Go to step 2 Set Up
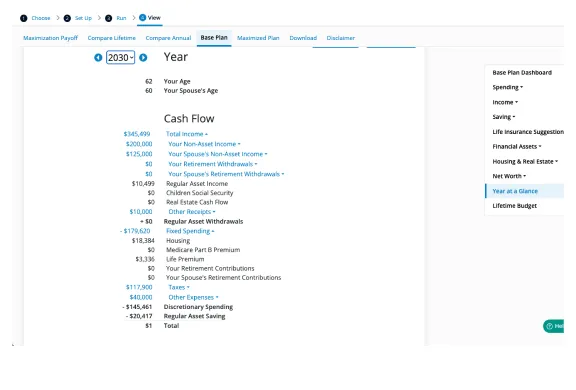Screen dimensions: 576x390 pos(78,18)
